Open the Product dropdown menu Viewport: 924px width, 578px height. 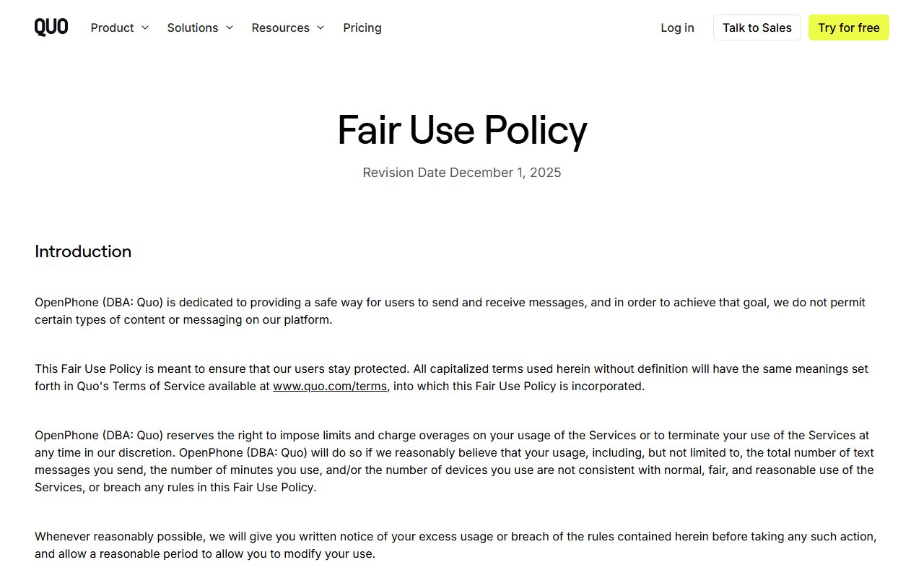(120, 27)
